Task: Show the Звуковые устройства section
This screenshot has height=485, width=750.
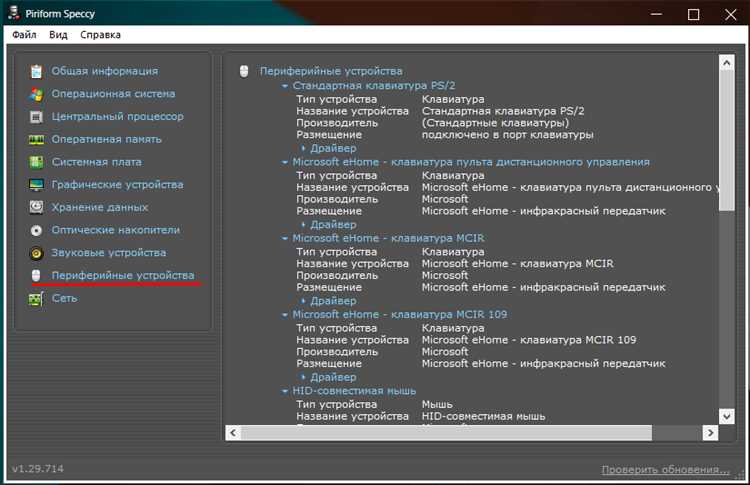Action: point(109,253)
